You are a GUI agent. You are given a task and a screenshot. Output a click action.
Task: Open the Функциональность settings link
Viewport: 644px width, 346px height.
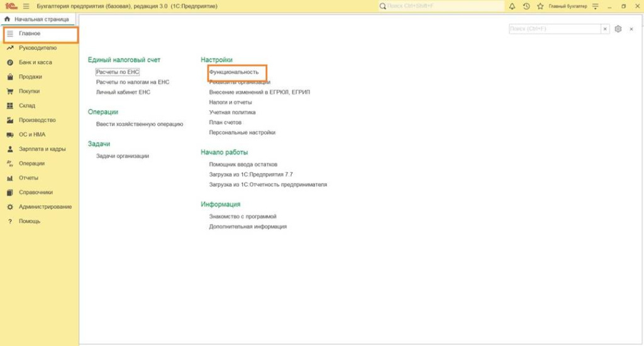[234, 72]
